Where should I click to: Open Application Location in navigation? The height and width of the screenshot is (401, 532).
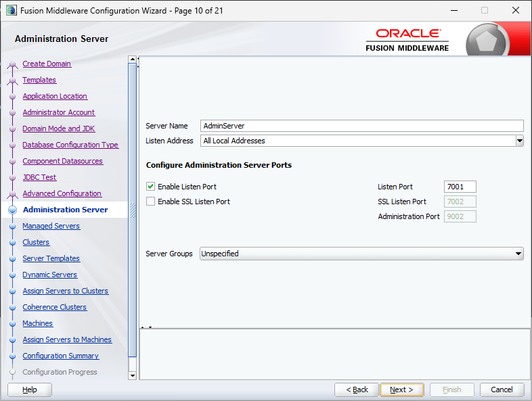point(55,96)
